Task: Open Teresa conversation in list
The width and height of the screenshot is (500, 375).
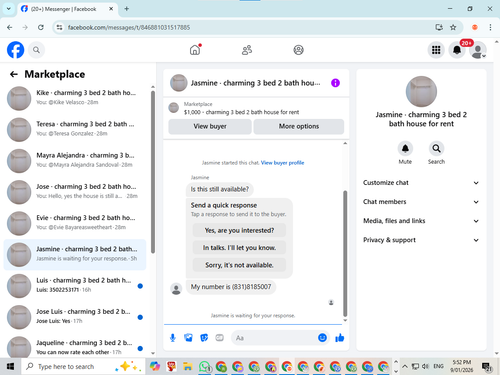Action: coord(75,129)
